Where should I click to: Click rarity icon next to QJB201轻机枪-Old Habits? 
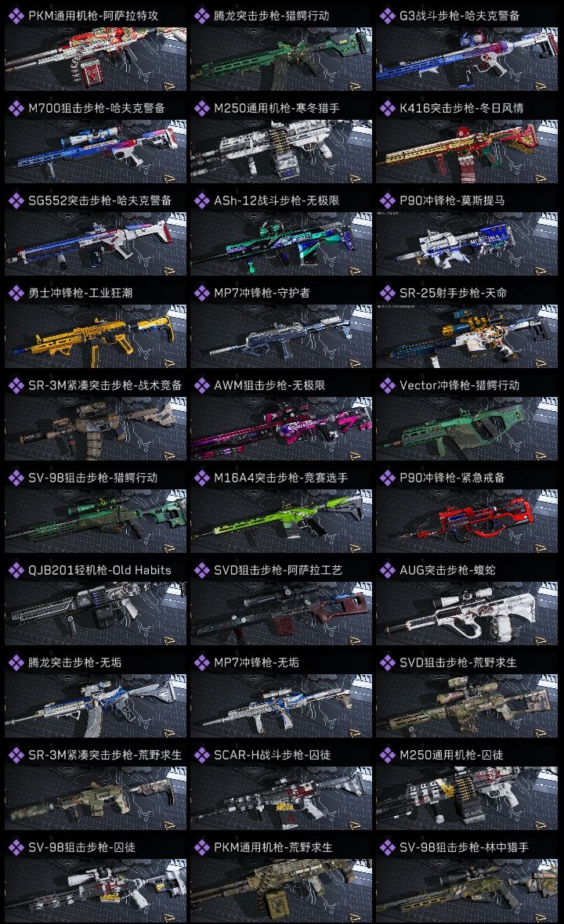point(16,570)
